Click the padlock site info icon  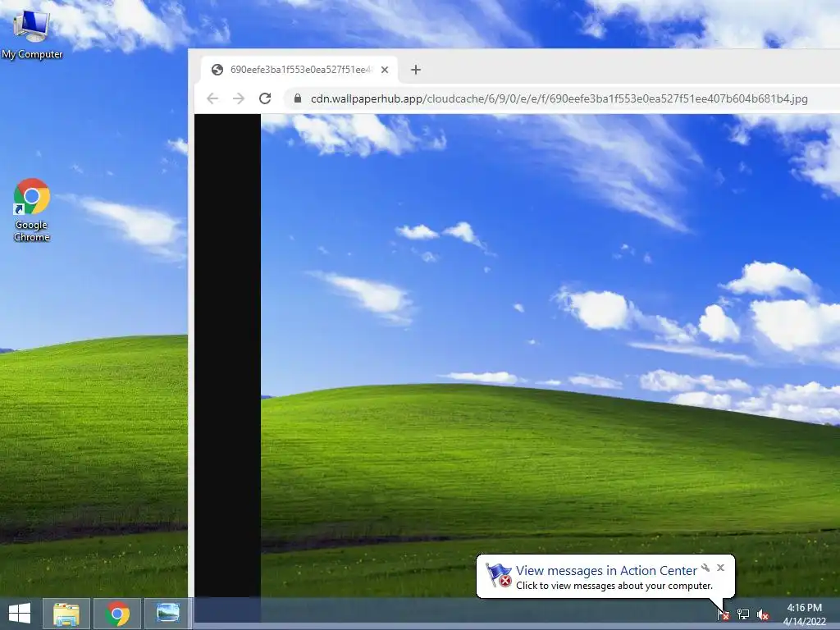[298, 98]
